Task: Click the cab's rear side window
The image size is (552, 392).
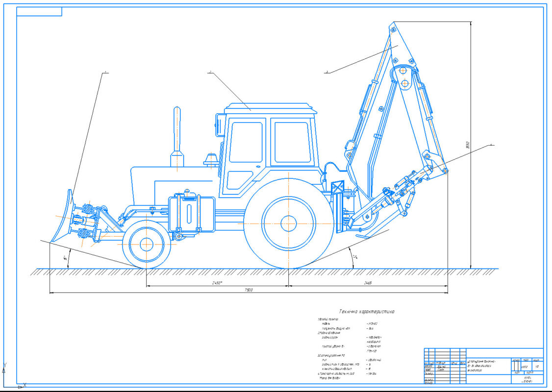Action: [292, 142]
